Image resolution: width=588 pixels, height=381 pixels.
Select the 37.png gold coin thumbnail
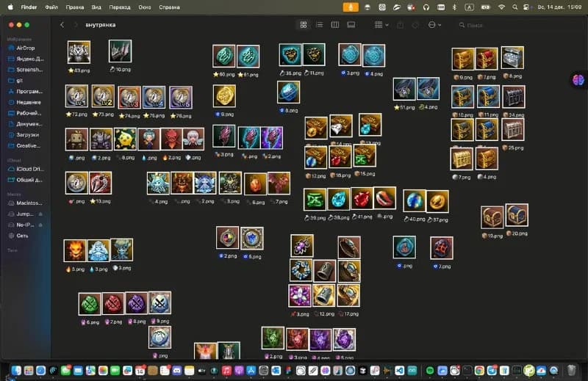tap(437, 201)
